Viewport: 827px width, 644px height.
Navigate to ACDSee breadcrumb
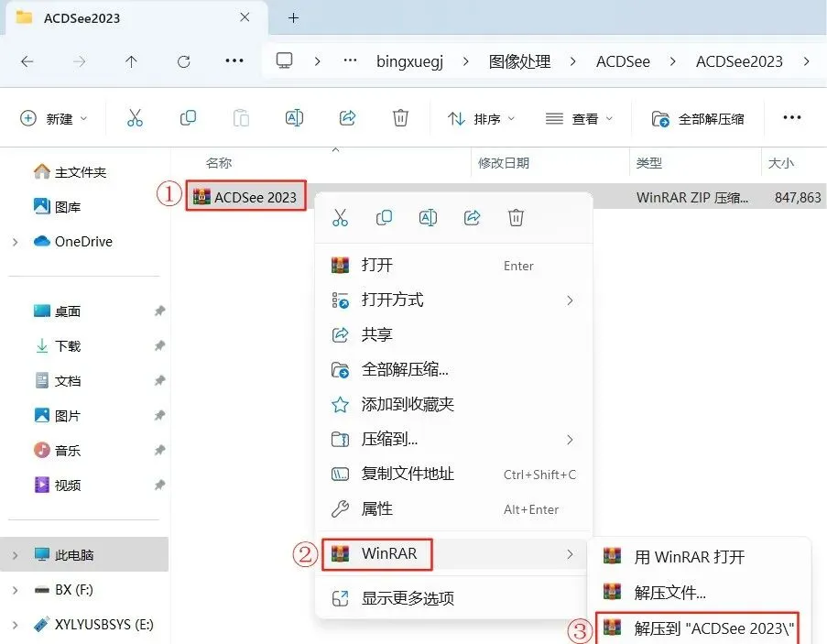coord(623,61)
